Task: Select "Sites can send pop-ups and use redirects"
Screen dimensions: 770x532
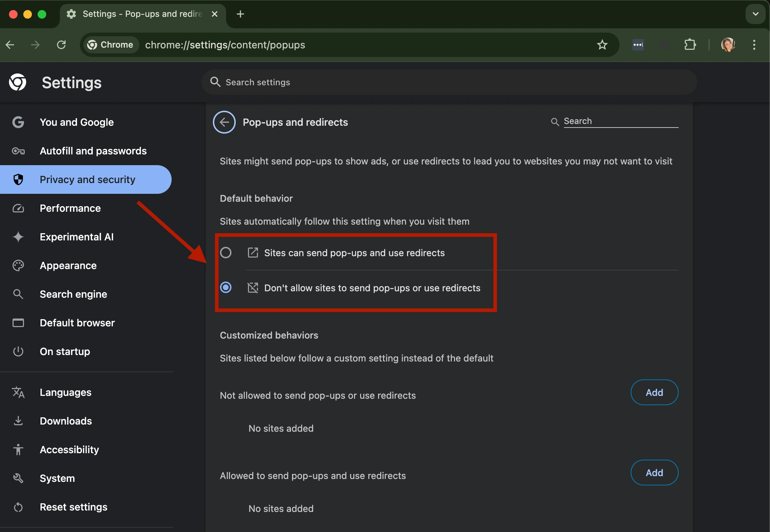Action: pos(226,253)
